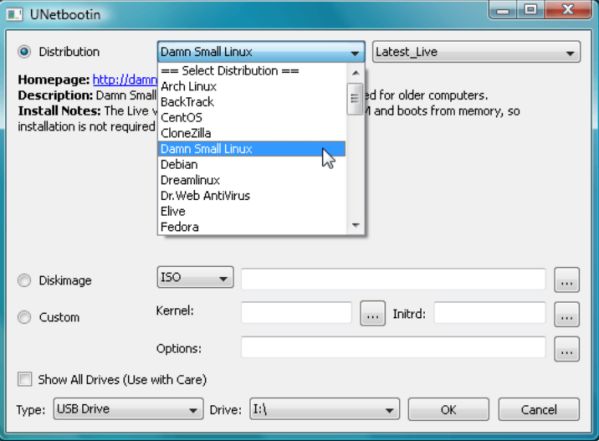This screenshot has width=599, height=441.
Task: Browse for an Initrd file
Action: point(567,314)
